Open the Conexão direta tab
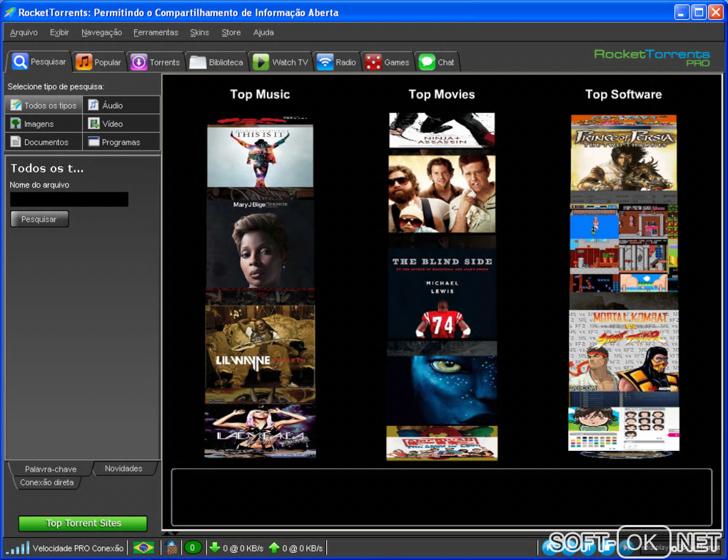728x560 pixels. click(46, 482)
